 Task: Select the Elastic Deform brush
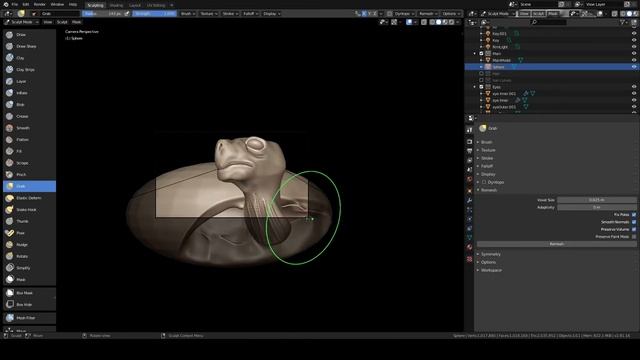tap(29, 198)
